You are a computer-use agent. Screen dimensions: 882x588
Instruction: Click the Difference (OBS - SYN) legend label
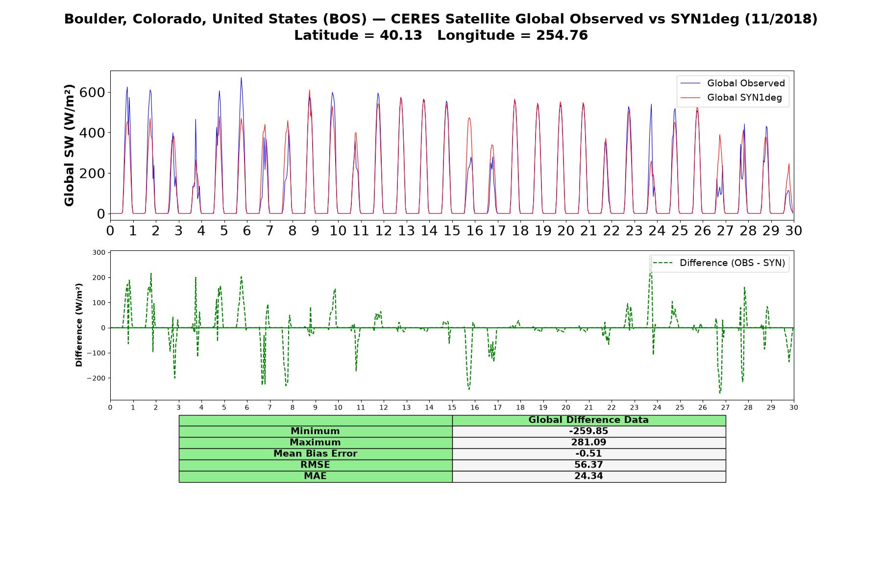pos(732,263)
